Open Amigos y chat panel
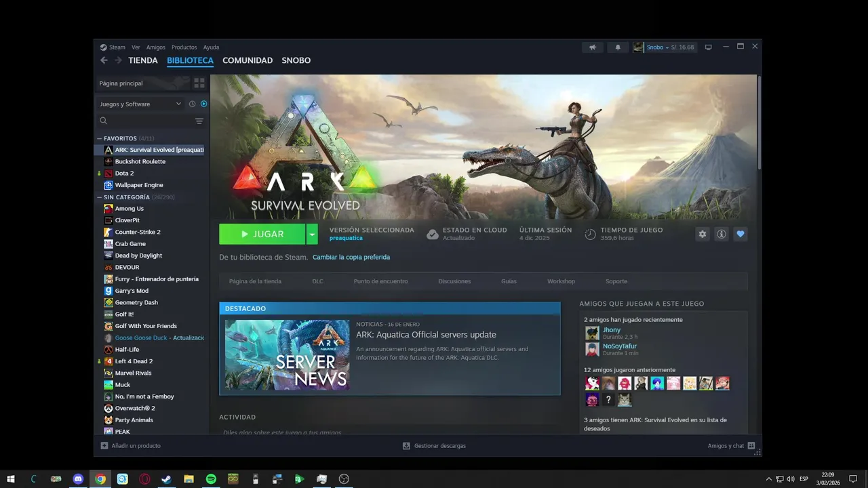 point(731,446)
